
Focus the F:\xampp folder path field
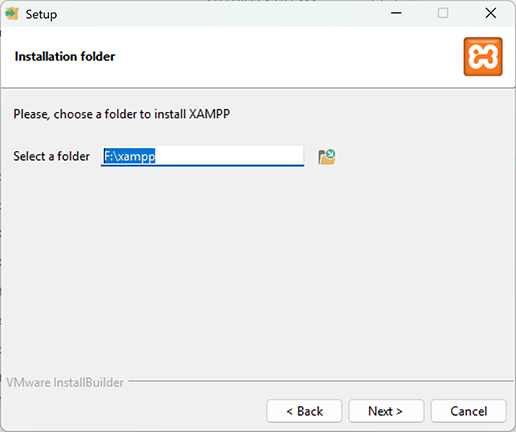(202, 156)
